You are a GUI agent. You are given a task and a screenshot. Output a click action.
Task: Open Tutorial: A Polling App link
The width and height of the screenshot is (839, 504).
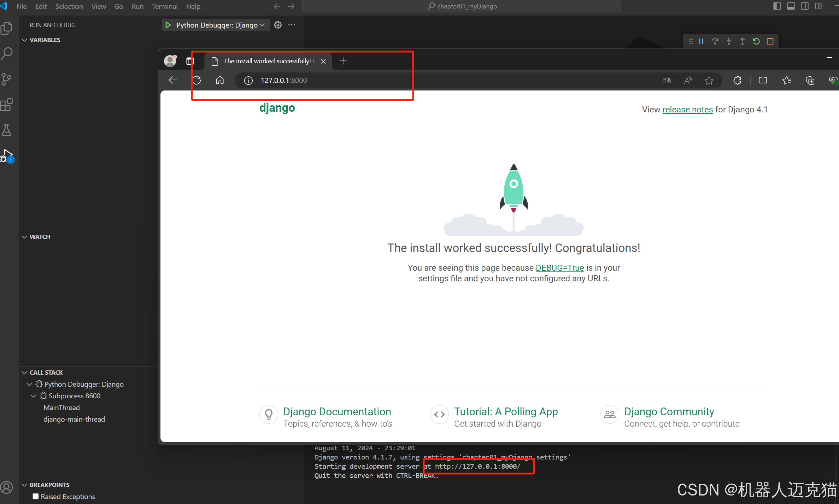[506, 412]
